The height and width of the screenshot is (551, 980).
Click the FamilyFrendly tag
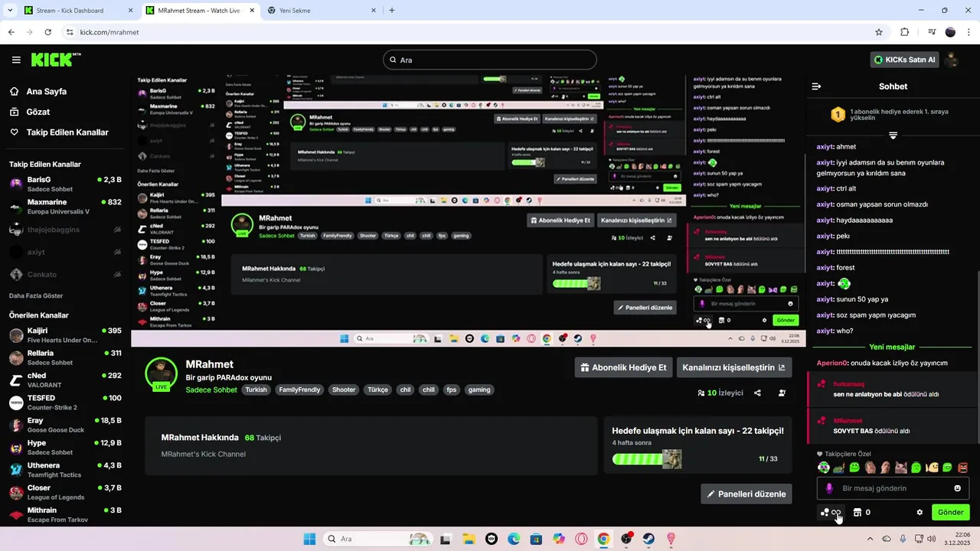[299, 390]
